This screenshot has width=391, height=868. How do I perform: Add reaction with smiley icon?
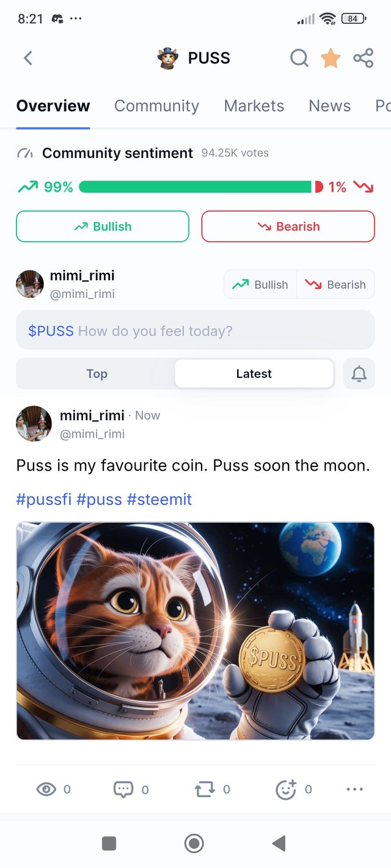[x=286, y=789]
